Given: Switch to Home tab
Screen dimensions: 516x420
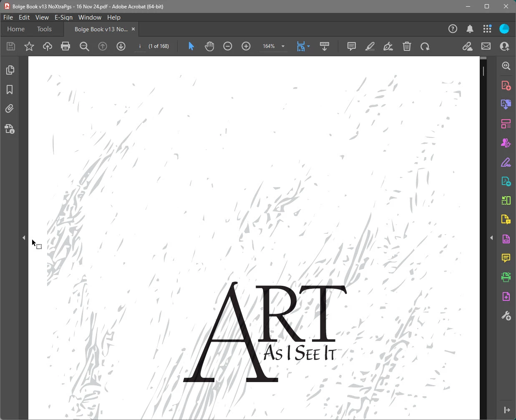Looking at the screenshot, I should pyautogui.click(x=16, y=29).
